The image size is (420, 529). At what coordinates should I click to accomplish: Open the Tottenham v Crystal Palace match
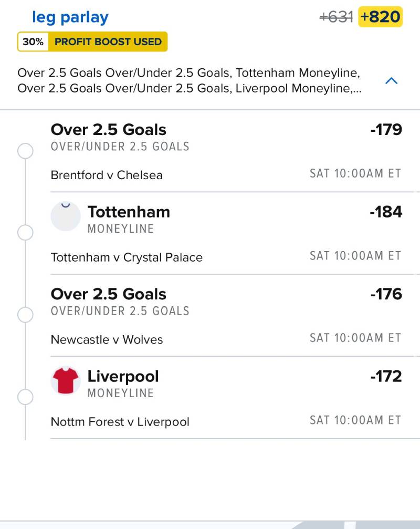[x=127, y=257]
